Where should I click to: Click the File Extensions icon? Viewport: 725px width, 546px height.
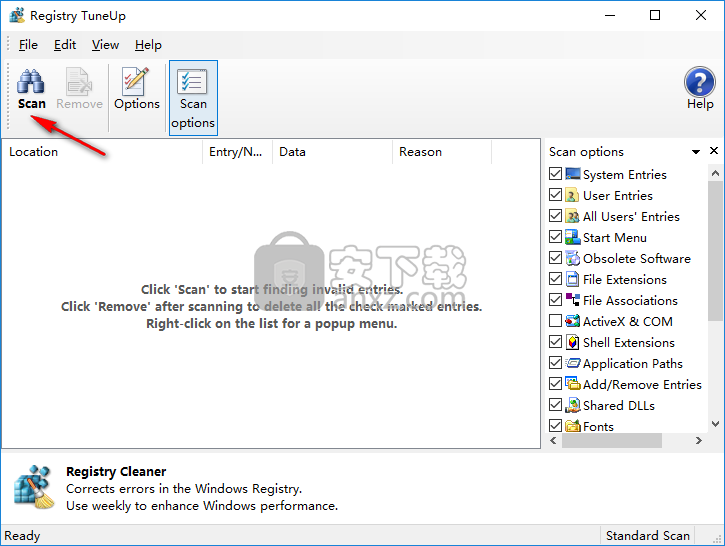[x=572, y=279]
